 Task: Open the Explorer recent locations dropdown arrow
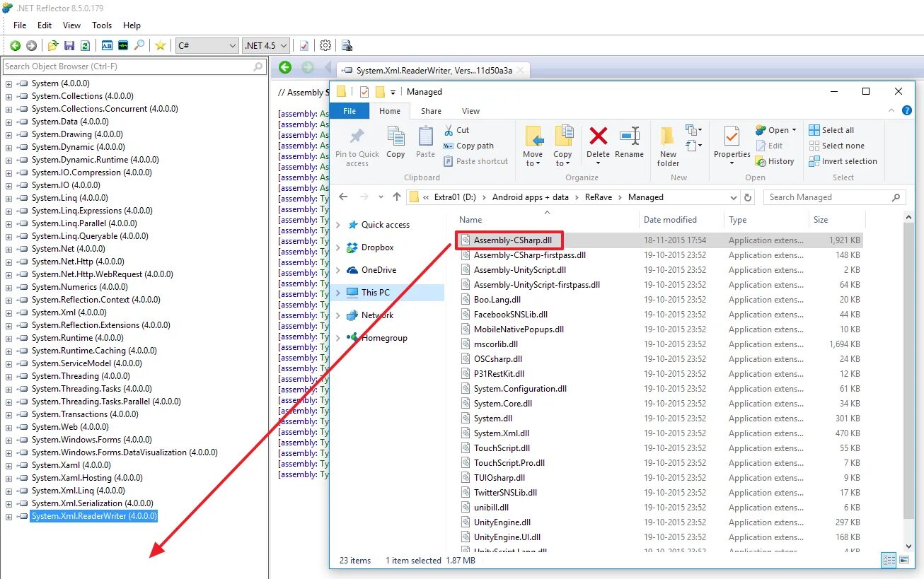point(381,197)
